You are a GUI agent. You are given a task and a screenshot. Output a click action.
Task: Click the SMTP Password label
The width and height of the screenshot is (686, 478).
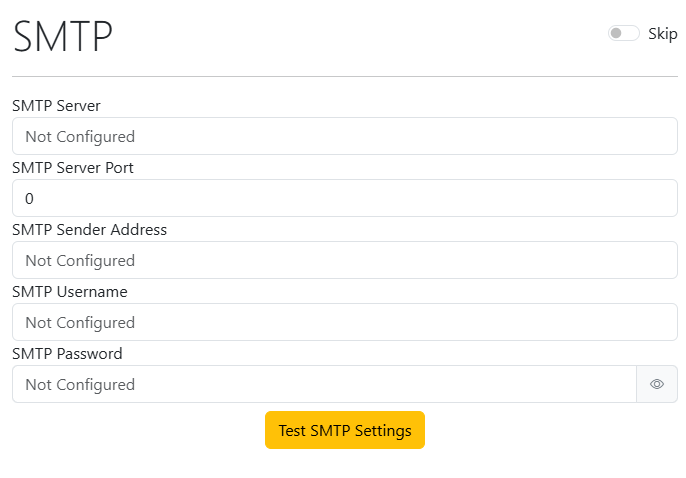pyautogui.click(x=67, y=353)
